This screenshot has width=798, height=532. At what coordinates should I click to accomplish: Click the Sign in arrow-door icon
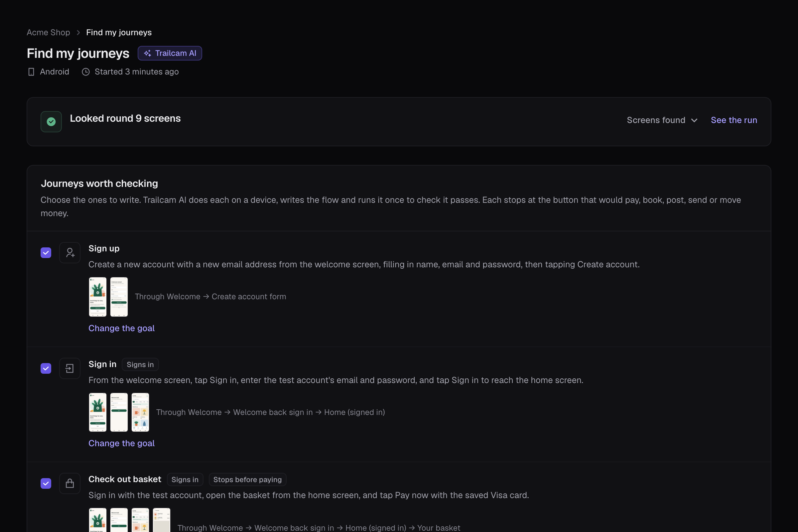tap(70, 368)
